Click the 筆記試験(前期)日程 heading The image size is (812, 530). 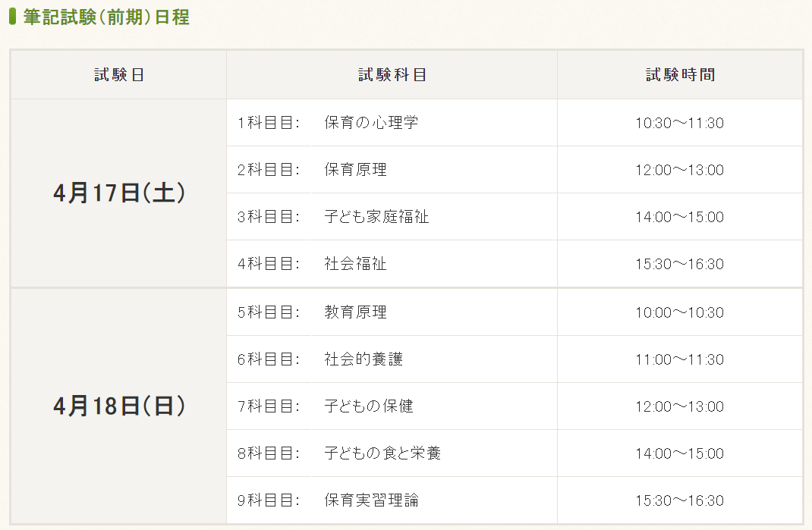pyautogui.click(x=106, y=17)
